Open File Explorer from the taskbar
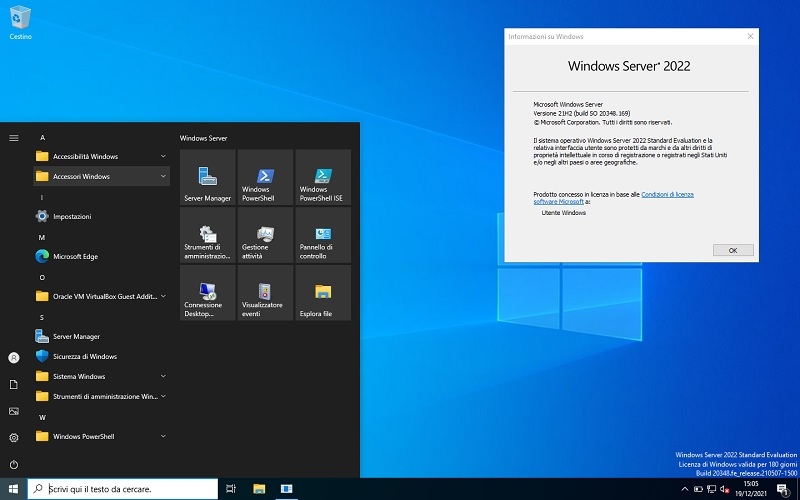 259,489
